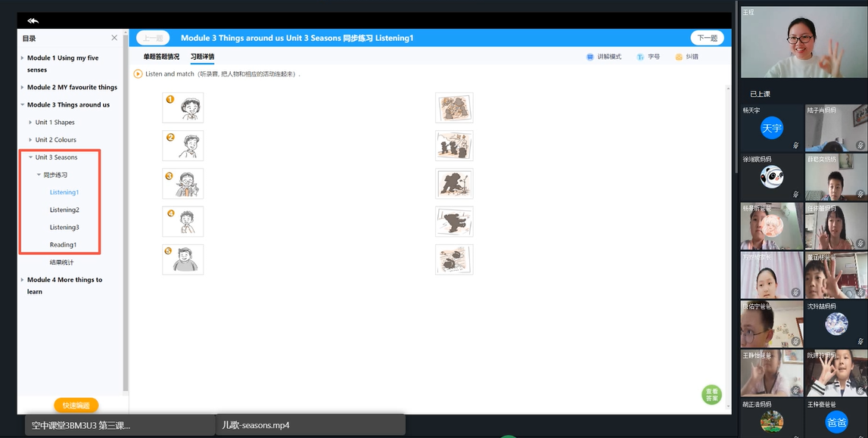Select the top silhouette activity picture
Viewport: 868px width, 438px height.
(454, 107)
